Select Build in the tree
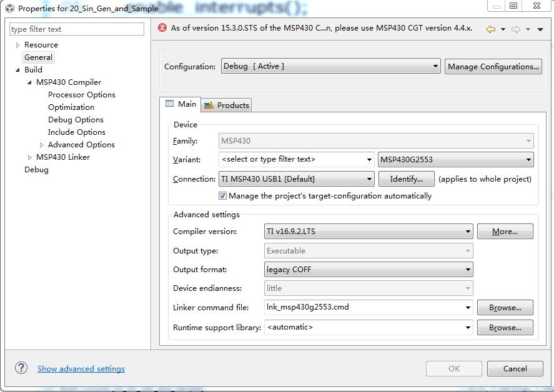The image size is (554, 392). (x=33, y=69)
